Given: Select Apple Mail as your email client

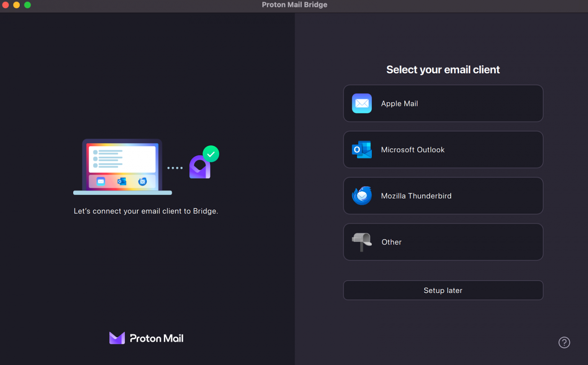Looking at the screenshot, I should [443, 103].
